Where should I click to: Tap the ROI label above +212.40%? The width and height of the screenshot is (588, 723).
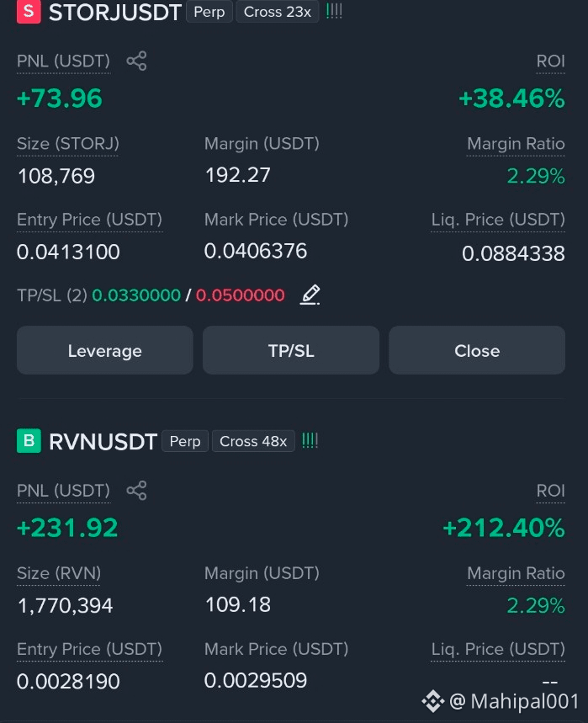551,491
